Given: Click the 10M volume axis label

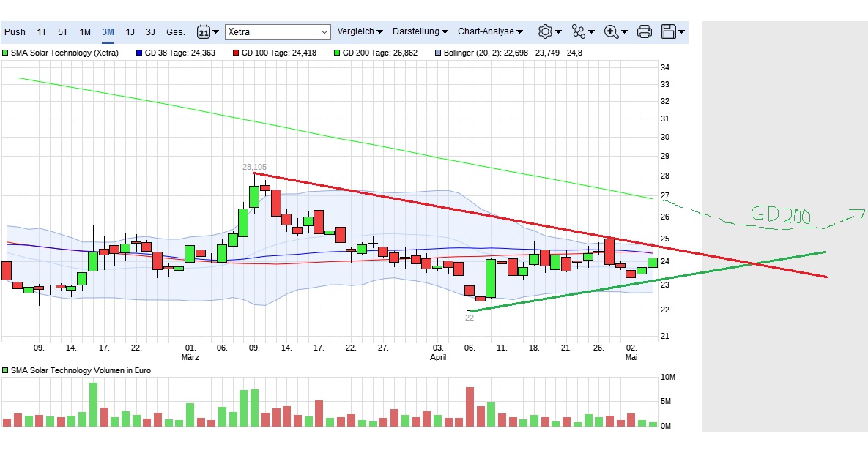Looking at the screenshot, I should tap(667, 377).
